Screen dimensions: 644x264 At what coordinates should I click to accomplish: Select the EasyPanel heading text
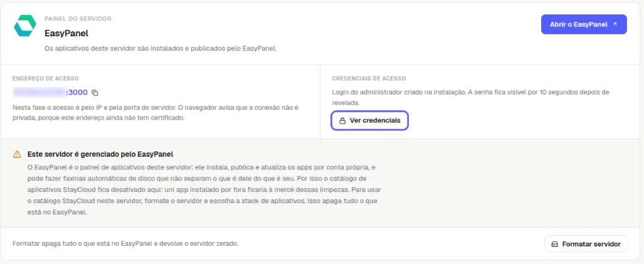tap(66, 33)
